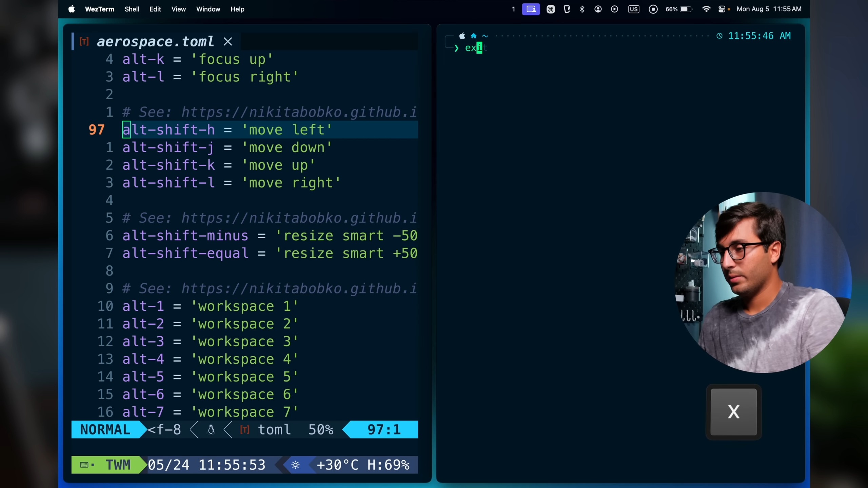Click the aerospace.toml tab title
The width and height of the screenshot is (868, 488).
pos(155,42)
